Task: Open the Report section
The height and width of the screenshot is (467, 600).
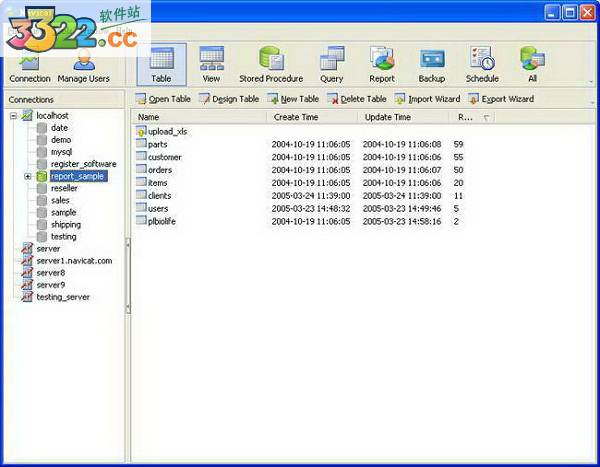Action: click(381, 64)
